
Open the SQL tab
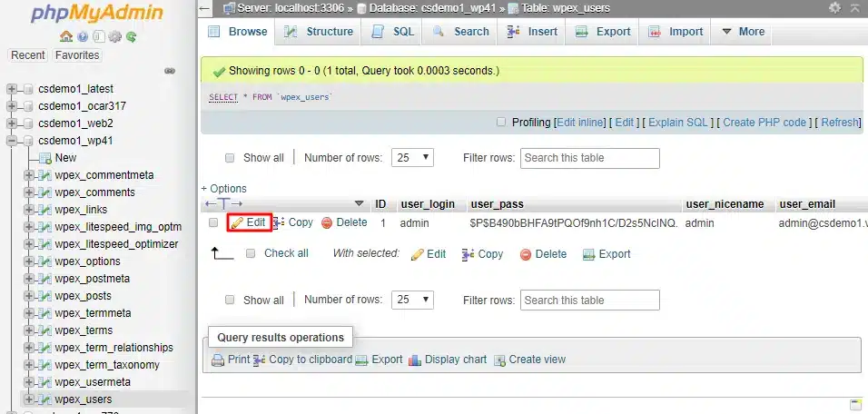point(393,32)
